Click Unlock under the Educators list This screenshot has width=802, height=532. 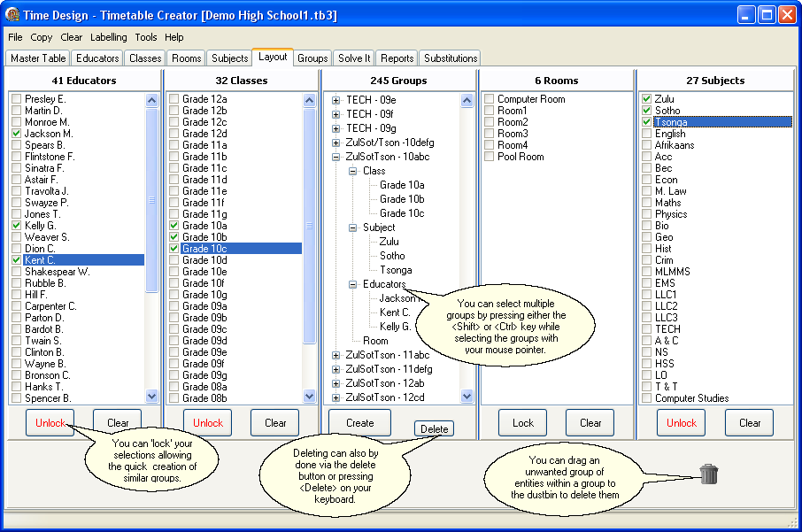tap(50, 423)
